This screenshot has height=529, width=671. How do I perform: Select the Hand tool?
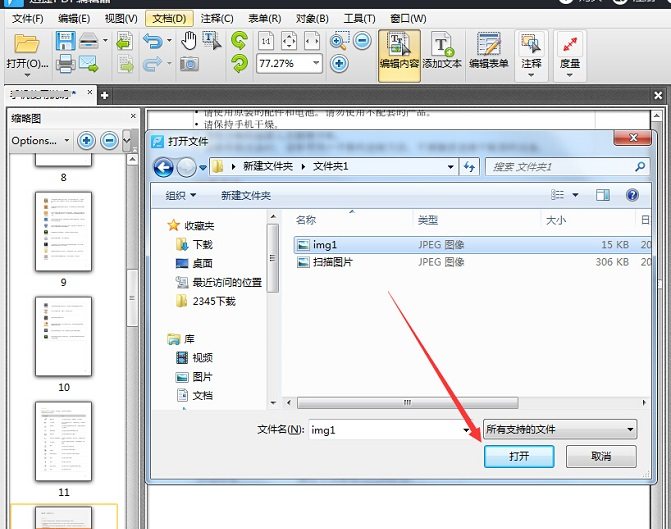tap(189, 41)
